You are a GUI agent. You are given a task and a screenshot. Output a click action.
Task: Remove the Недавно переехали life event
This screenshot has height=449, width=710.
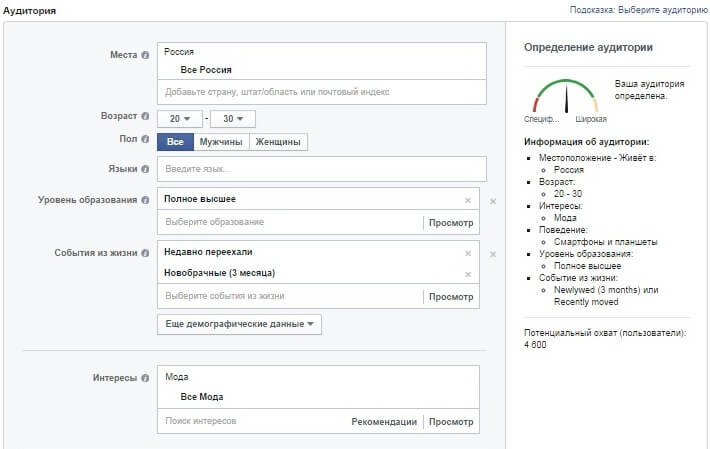[468, 253]
